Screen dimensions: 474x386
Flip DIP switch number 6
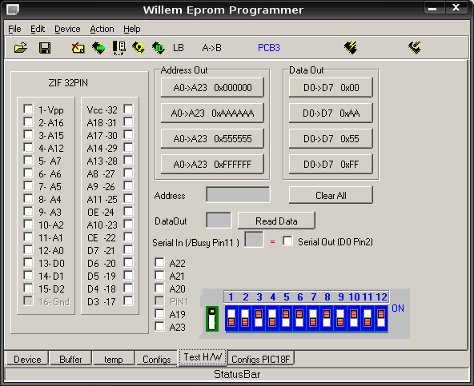pyautogui.click(x=299, y=318)
